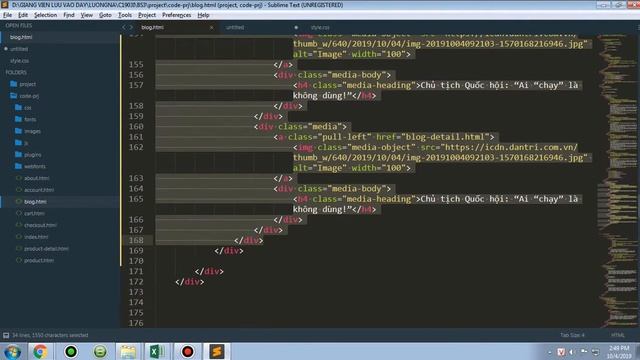Open the green lines app icon in taskbar

click(100, 351)
